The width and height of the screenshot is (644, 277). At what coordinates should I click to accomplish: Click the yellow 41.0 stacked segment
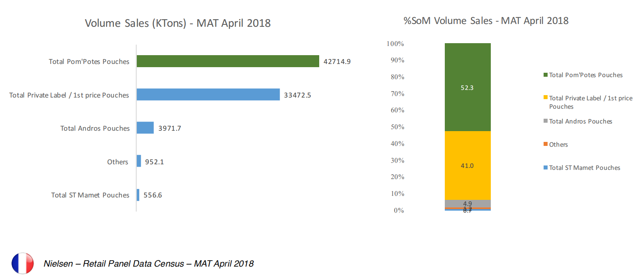click(x=468, y=165)
